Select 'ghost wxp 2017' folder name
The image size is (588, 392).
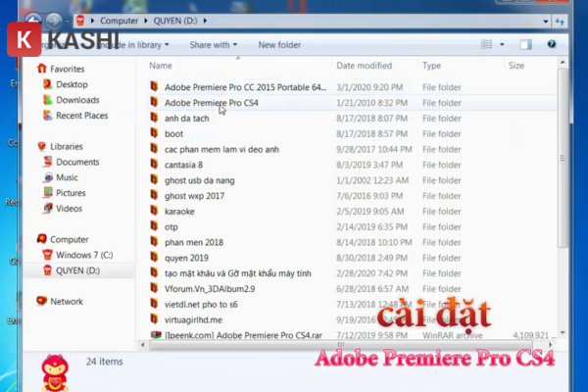[194, 196]
